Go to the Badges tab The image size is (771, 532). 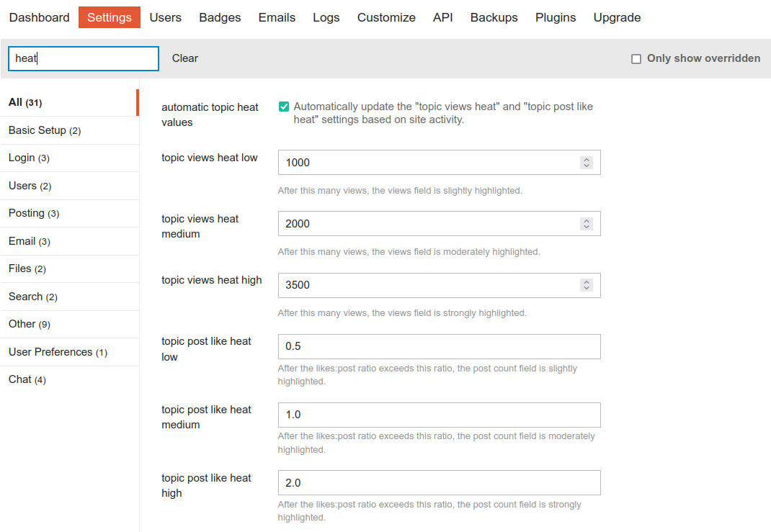point(220,17)
